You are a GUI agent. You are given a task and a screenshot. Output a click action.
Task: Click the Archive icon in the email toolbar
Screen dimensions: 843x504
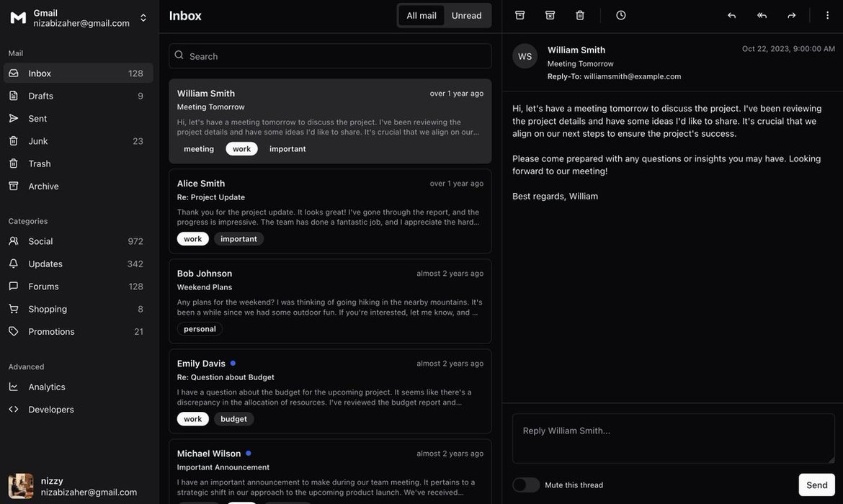pyautogui.click(x=519, y=15)
